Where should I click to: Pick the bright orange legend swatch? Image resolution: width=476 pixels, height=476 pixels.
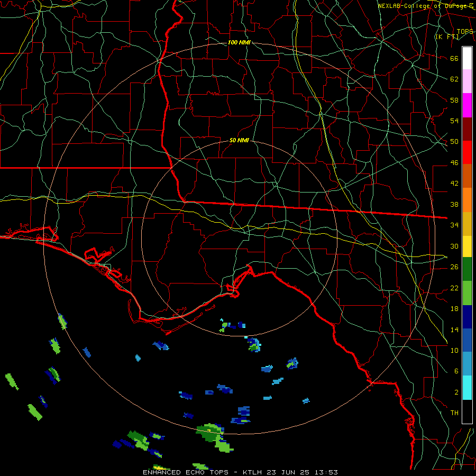click(x=467, y=200)
